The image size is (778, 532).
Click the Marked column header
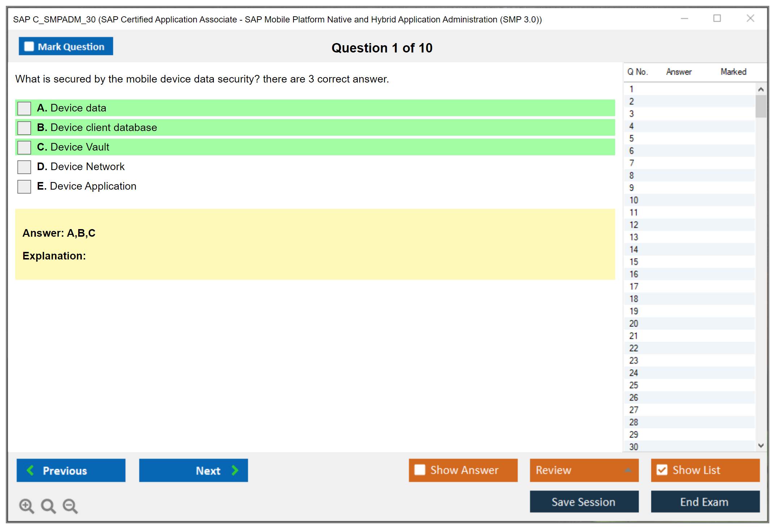point(733,72)
